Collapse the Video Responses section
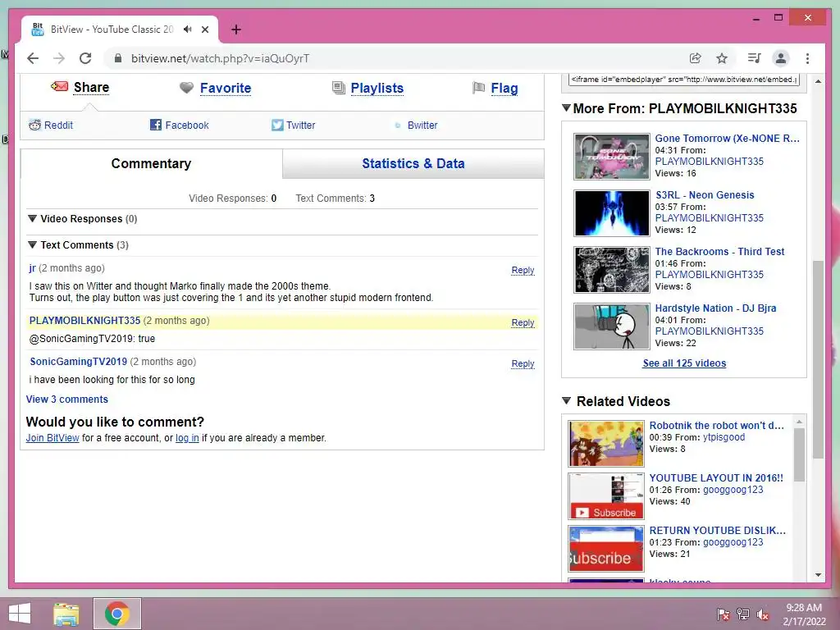 tap(32, 218)
